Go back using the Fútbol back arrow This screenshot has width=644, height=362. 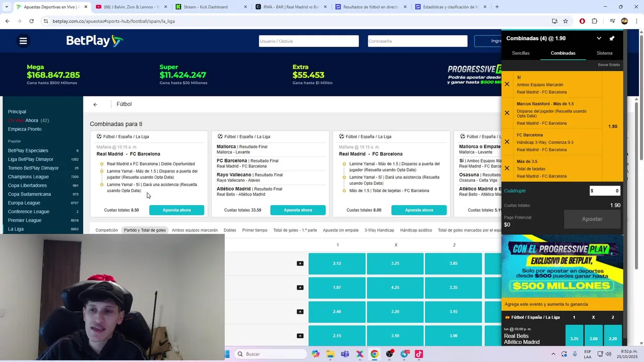(x=95, y=104)
